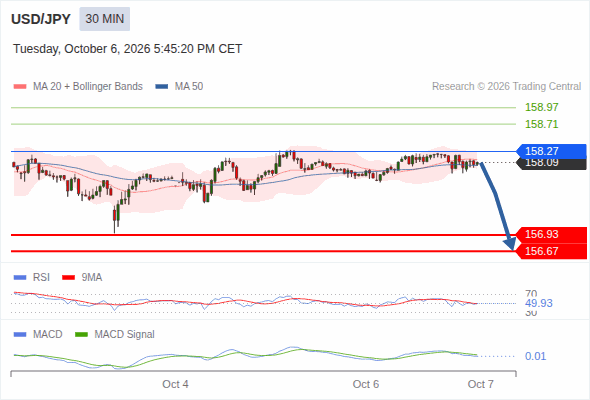Click the 9MA red legend swatch
590x400 pixels.
click(x=68, y=278)
